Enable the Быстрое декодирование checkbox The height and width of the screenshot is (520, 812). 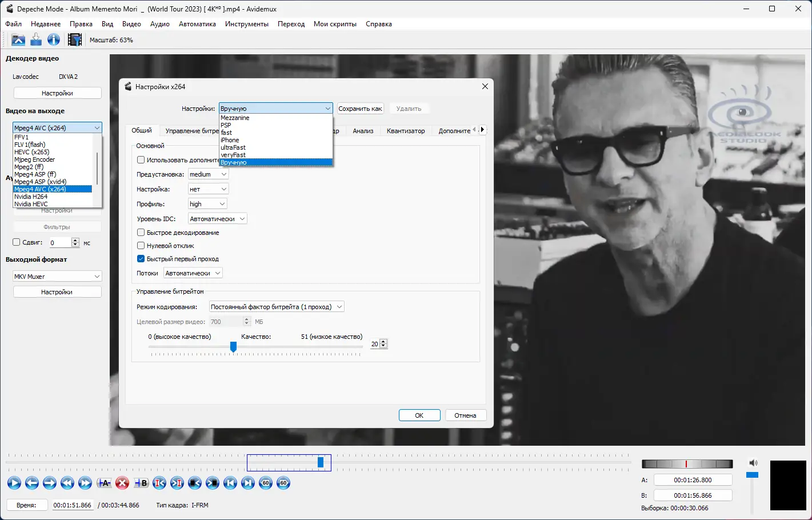141,233
